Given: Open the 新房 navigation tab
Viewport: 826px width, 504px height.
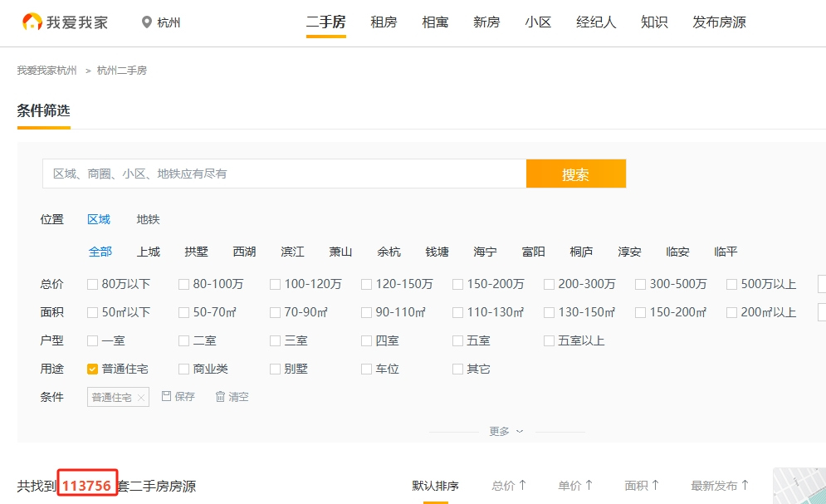Looking at the screenshot, I should pos(486,22).
